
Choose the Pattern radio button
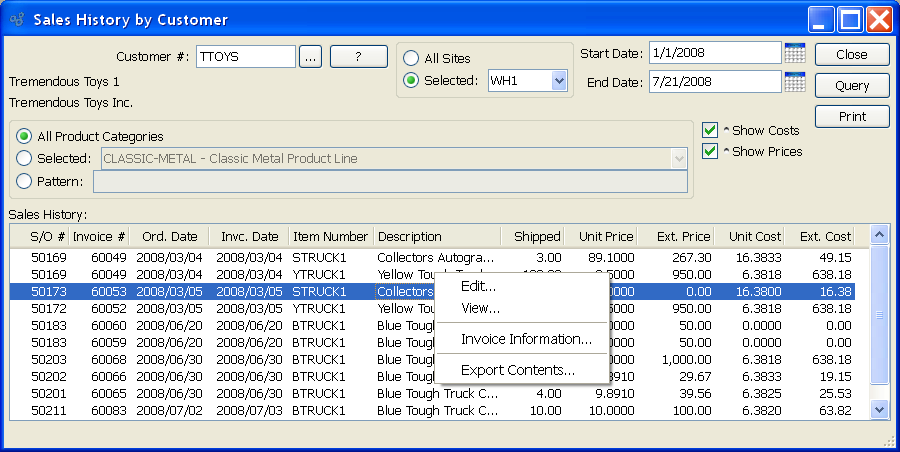coord(24,181)
